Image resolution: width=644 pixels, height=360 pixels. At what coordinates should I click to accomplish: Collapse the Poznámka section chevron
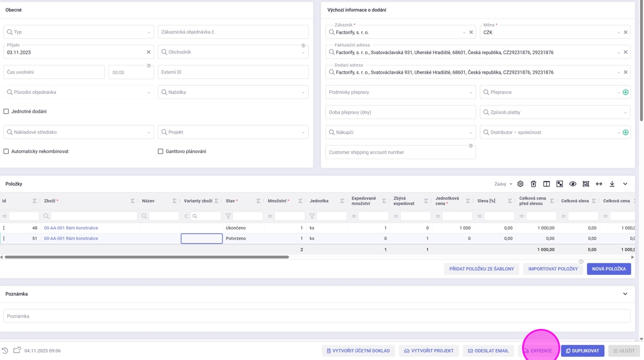625,294
